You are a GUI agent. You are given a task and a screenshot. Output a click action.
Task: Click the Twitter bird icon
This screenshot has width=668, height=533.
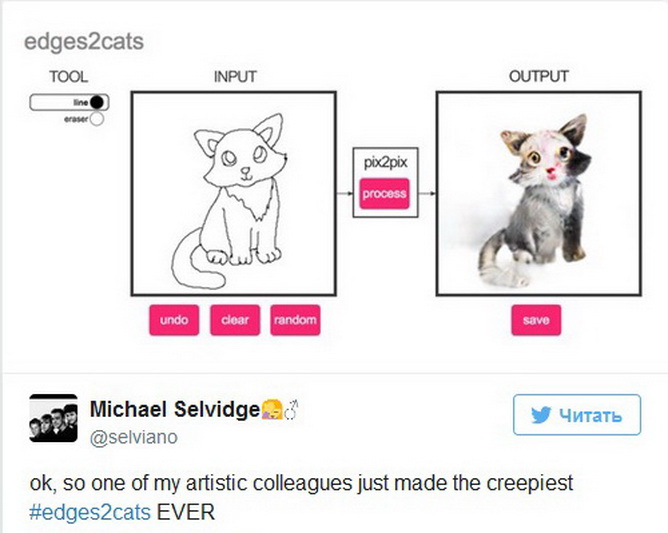(542, 415)
